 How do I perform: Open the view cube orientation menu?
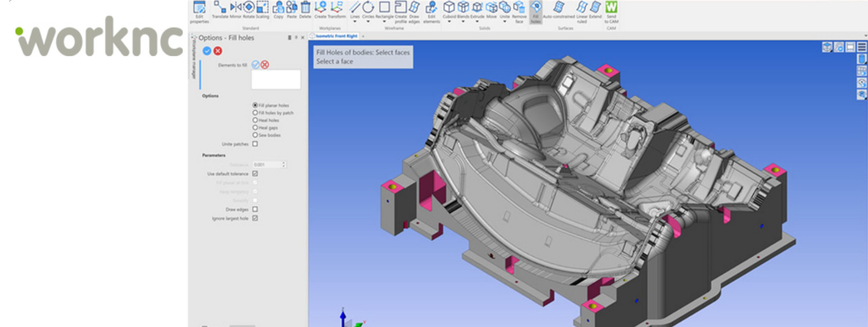coord(827,48)
